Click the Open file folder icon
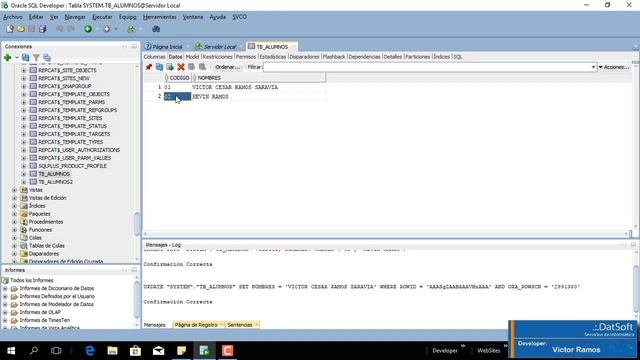640x360 pixels. (x=21, y=29)
